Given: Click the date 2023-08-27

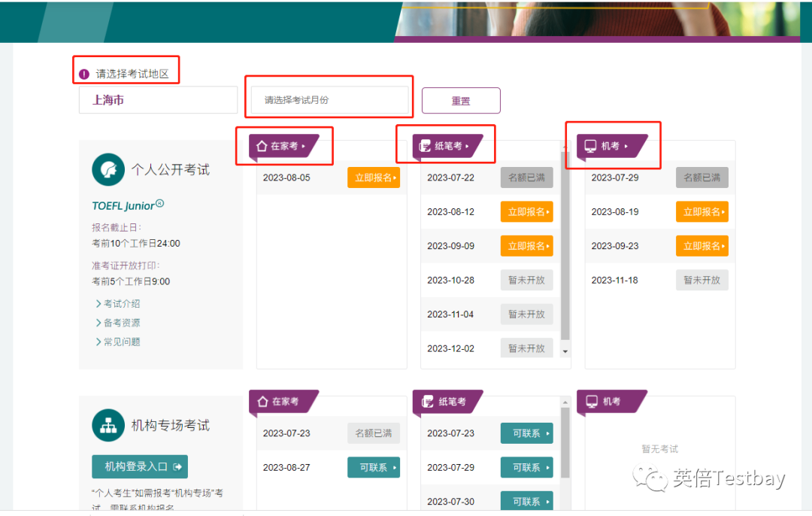Looking at the screenshot, I should tap(286, 467).
